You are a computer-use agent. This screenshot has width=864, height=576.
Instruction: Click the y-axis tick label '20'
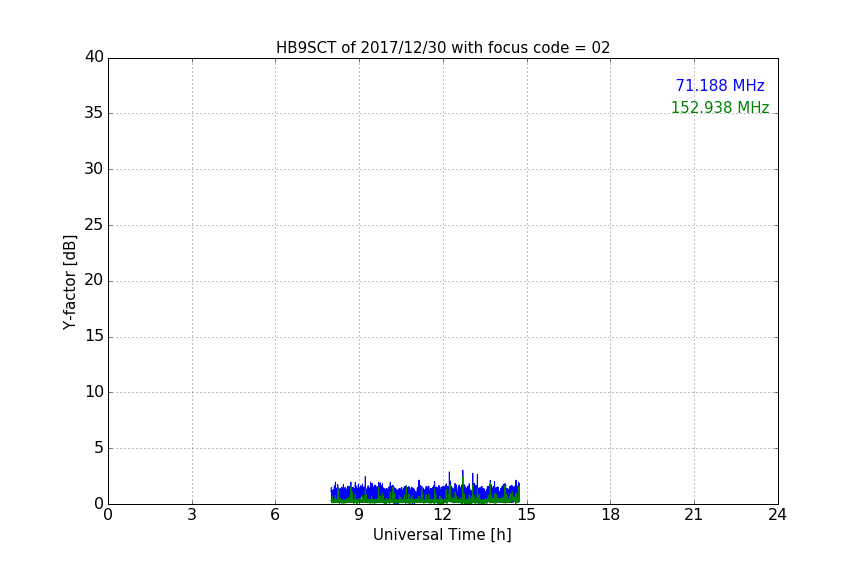(x=94, y=280)
